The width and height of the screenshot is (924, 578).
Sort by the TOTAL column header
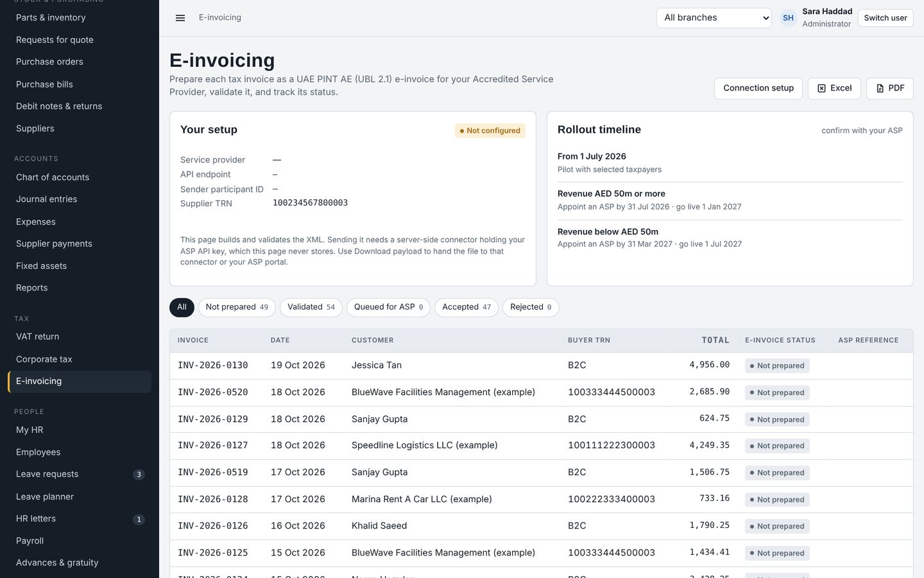coord(715,340)
